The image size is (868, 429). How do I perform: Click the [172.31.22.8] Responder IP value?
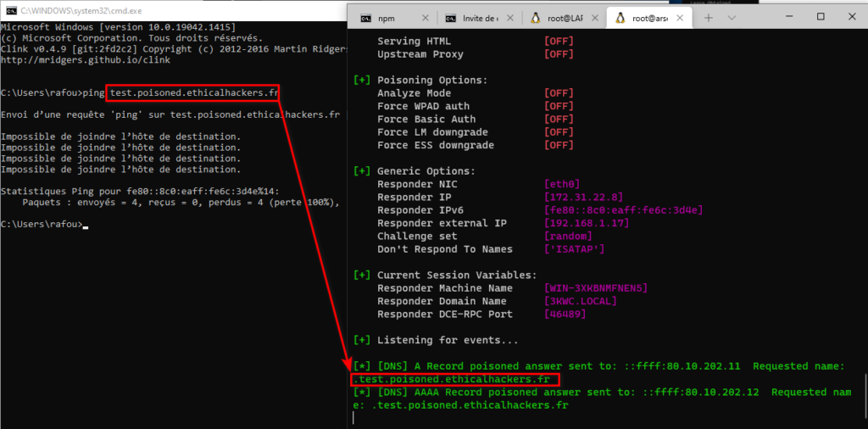click(584, 197)
